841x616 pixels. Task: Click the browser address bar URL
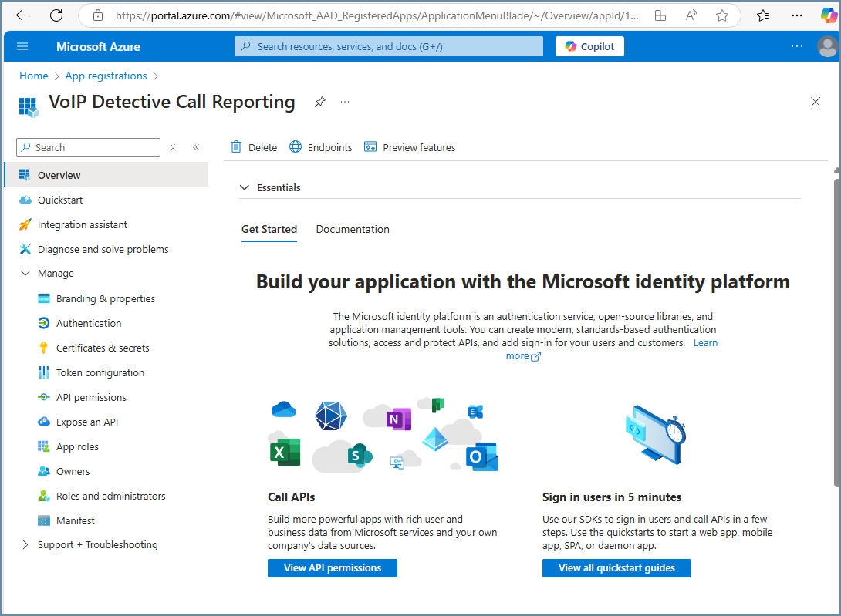[x=377, y=15]
